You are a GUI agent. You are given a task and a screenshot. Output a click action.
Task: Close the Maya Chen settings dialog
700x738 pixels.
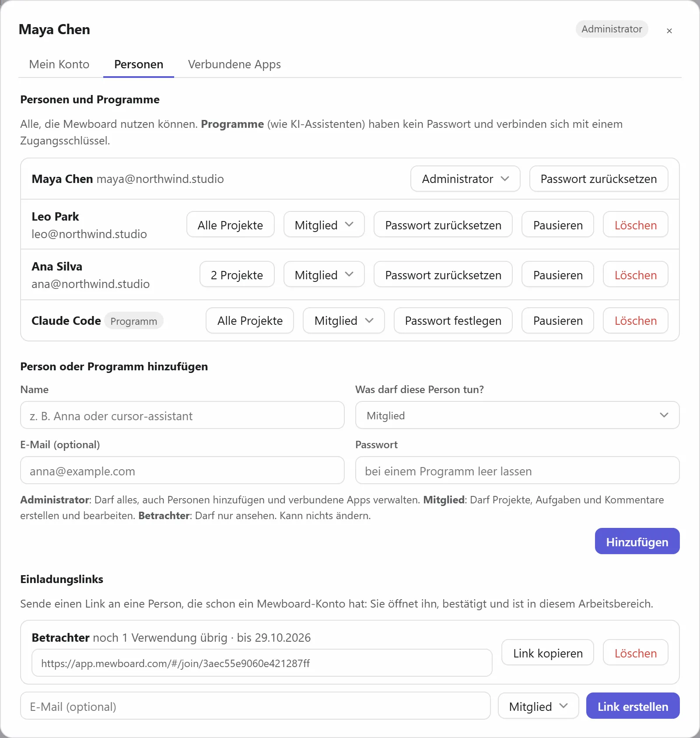(669, 31)
